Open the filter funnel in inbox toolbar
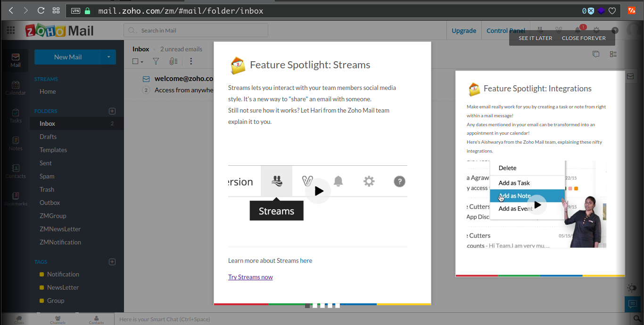This screenshot has width=644, height=325. click(x=156, y=61)
